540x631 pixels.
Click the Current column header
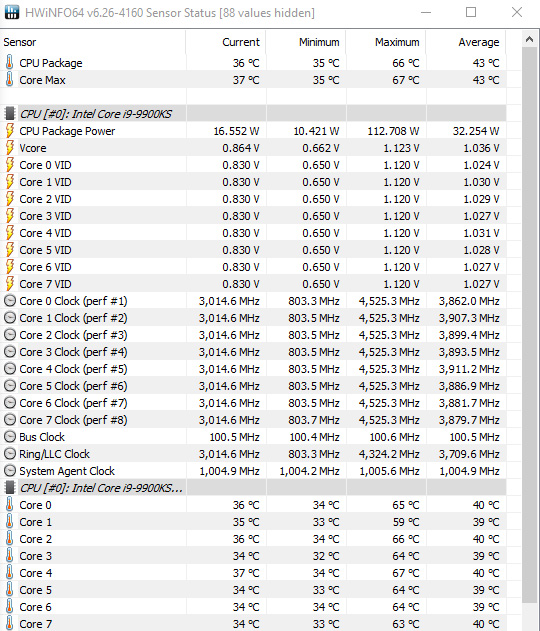point(226,42)
